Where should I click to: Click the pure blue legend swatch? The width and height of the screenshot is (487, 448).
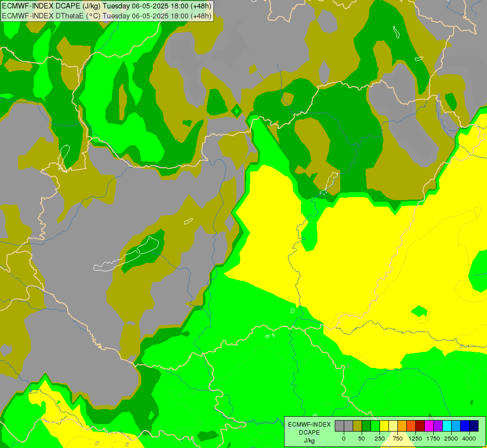point(465,426)
